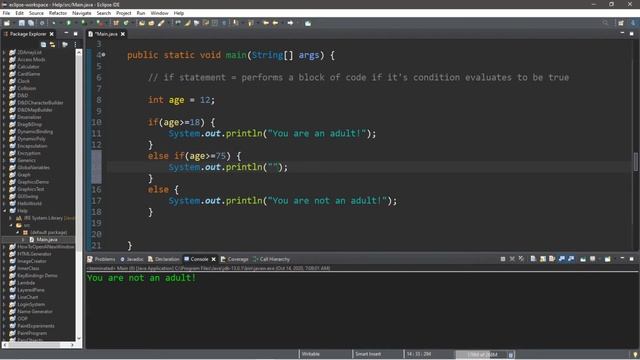The image size is (640, 360).
Task: Select the HTMLGenerator project
Action: pyautogui.click(x=34, y=254)
